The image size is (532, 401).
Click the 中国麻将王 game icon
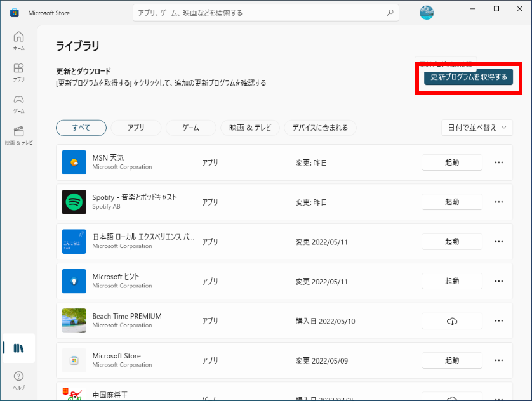[x=74, y=394]
